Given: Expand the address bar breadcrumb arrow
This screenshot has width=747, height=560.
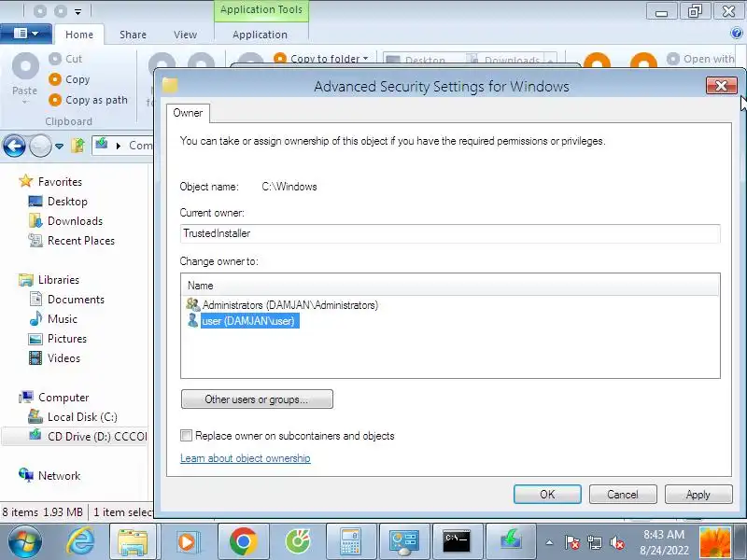Looking at the screenshot, I should 119,146.
